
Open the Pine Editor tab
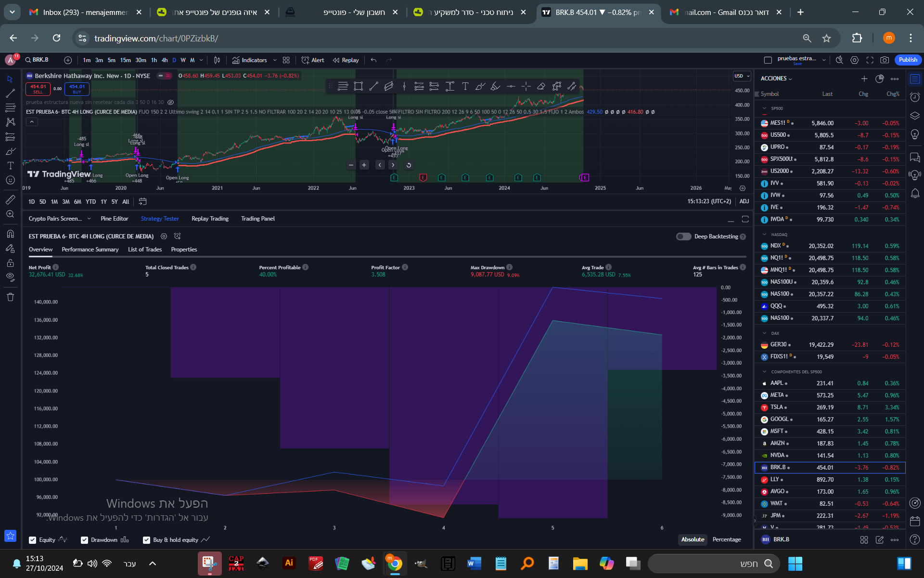[114, 219]
